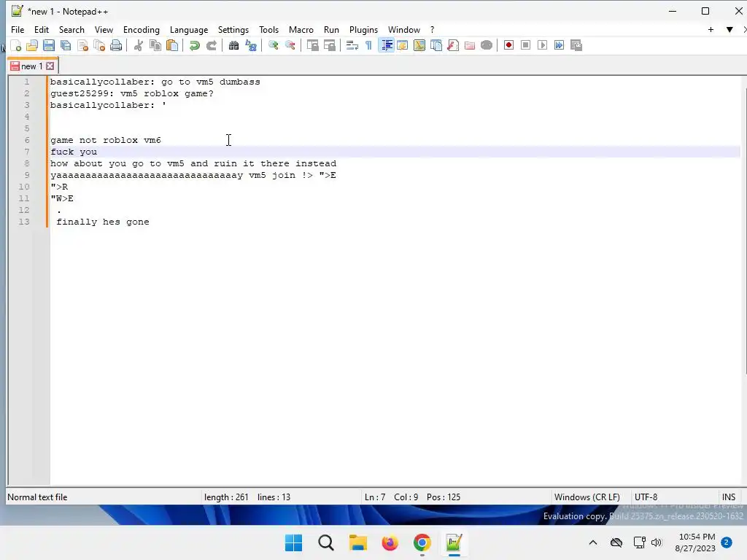This screenshot has height=560, width=747.
Task: Toggle INS insert mode in status bar
Action: (729, 497)
